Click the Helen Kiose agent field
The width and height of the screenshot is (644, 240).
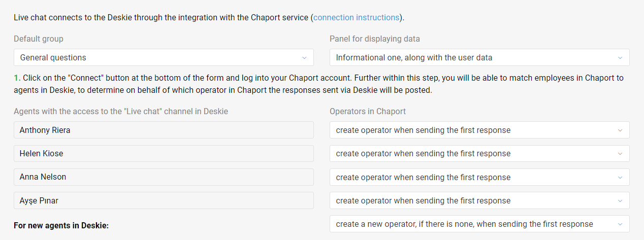point(164,153)
